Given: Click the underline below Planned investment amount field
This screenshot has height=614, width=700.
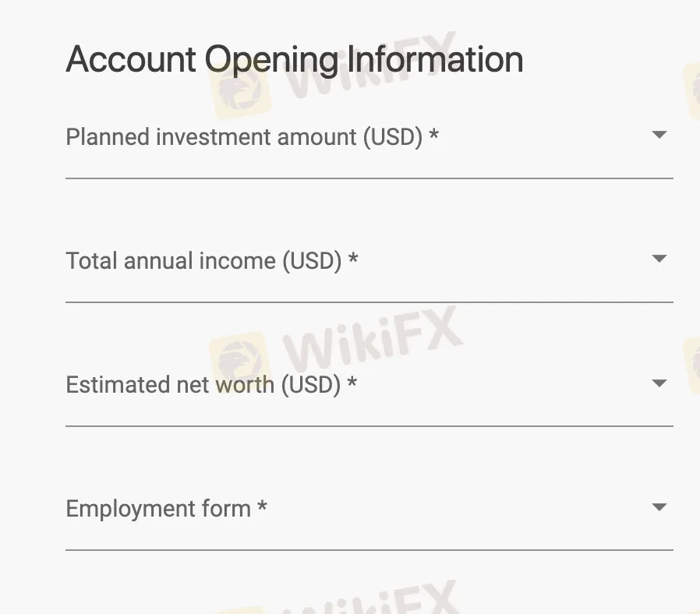Looking at the screenshot, I should 369,178.
